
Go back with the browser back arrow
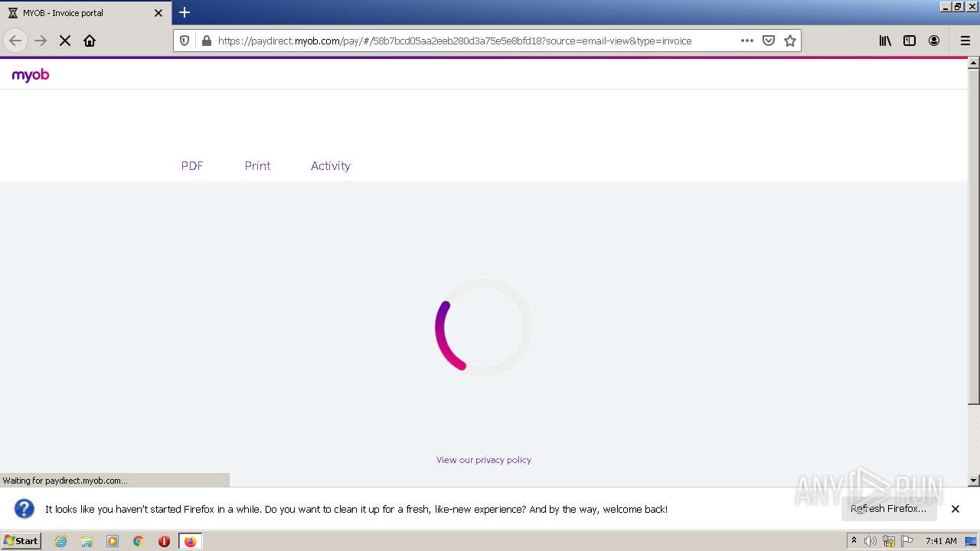(15, 41)
